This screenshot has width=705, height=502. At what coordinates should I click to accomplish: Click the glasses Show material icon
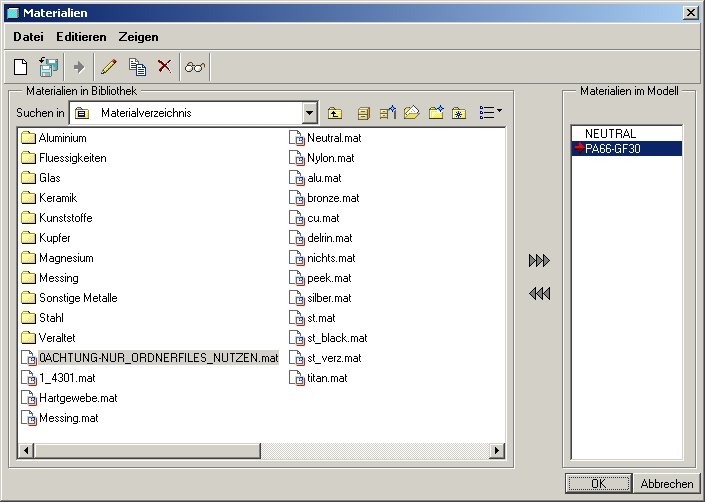click(195, 67)
